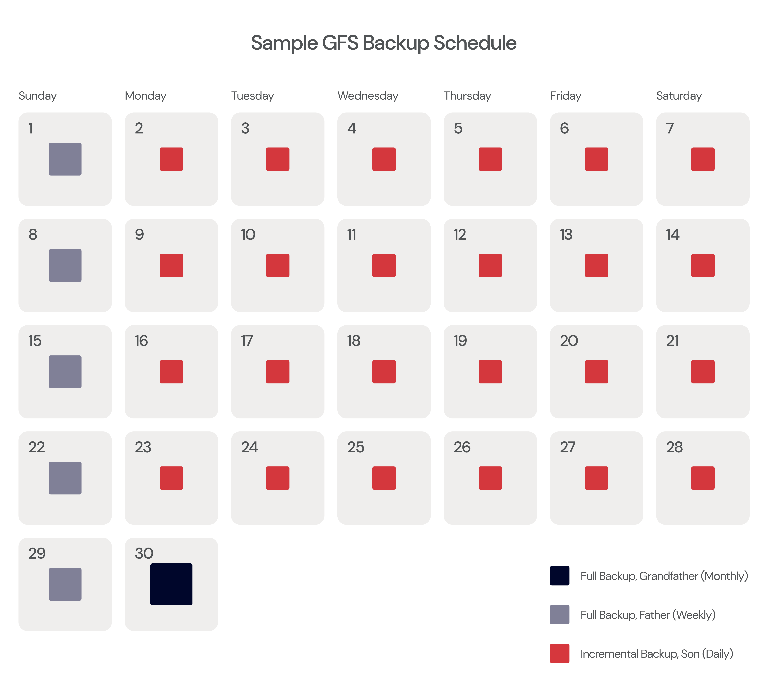
Task: Click the date number 1
Action: pyautogui.click(x=31, y=128)
